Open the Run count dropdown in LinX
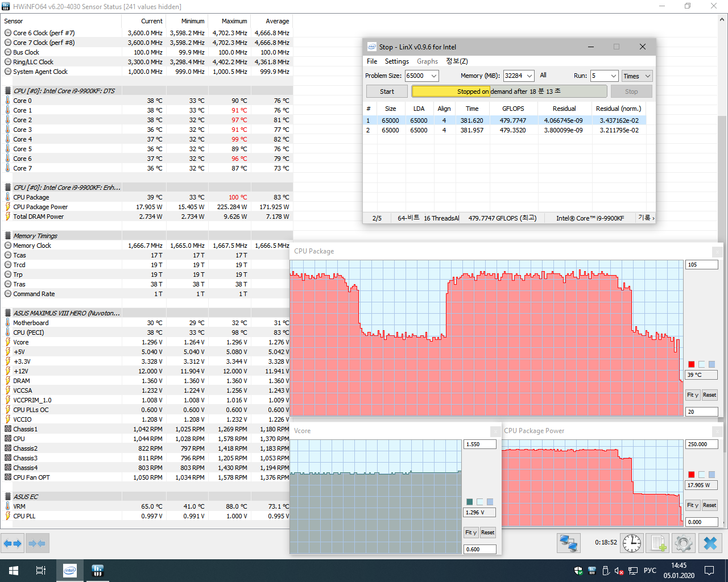728x582 pixels. coord(613,76)
